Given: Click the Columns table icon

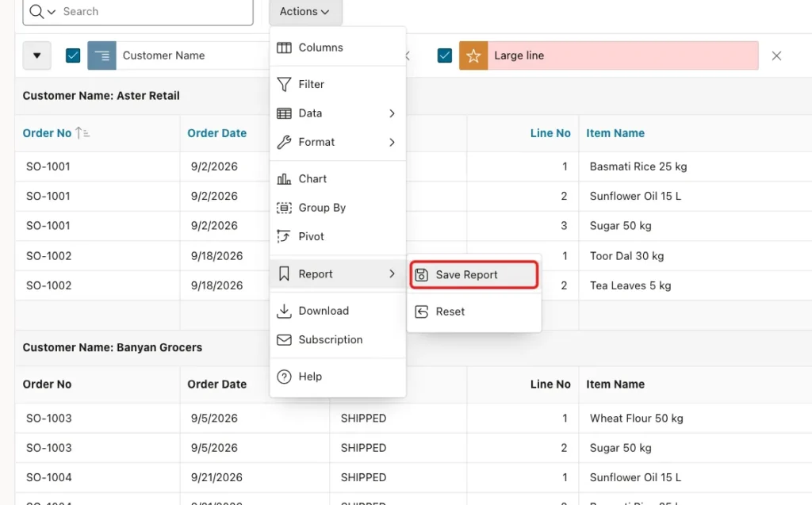Looking at the screenshot, I should (284, 48).
